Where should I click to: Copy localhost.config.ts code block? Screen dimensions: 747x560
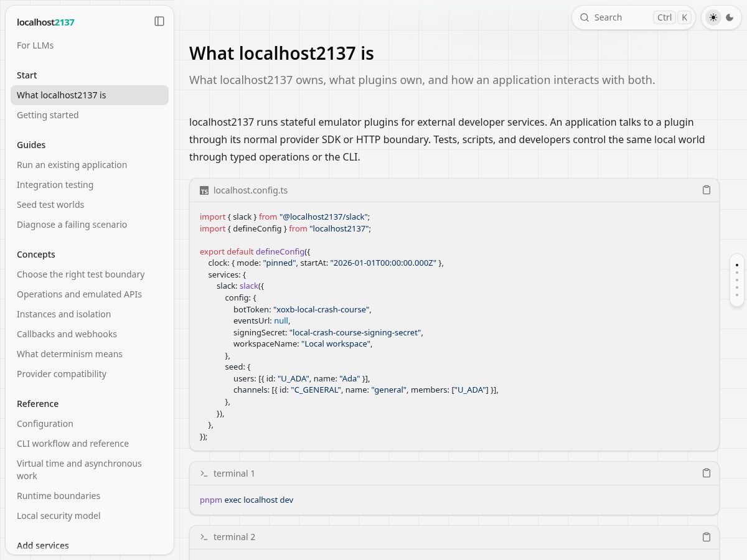[707, 190]
